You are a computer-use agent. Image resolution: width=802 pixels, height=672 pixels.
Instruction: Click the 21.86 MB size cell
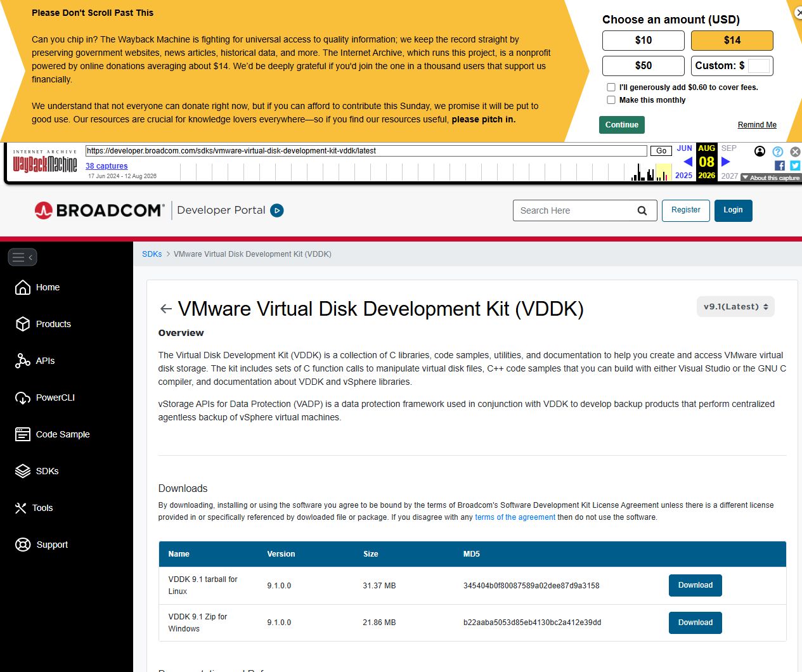tap(379, 623)
